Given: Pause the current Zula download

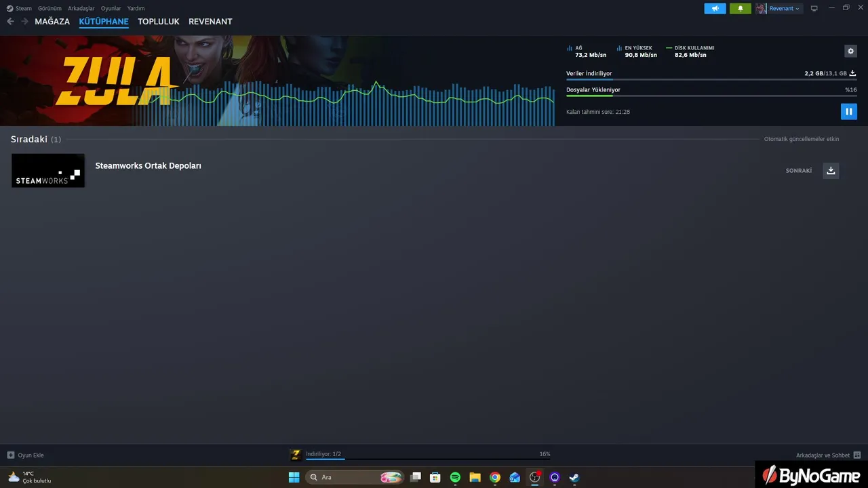Looking at the screenshot, I should (848, 112).
